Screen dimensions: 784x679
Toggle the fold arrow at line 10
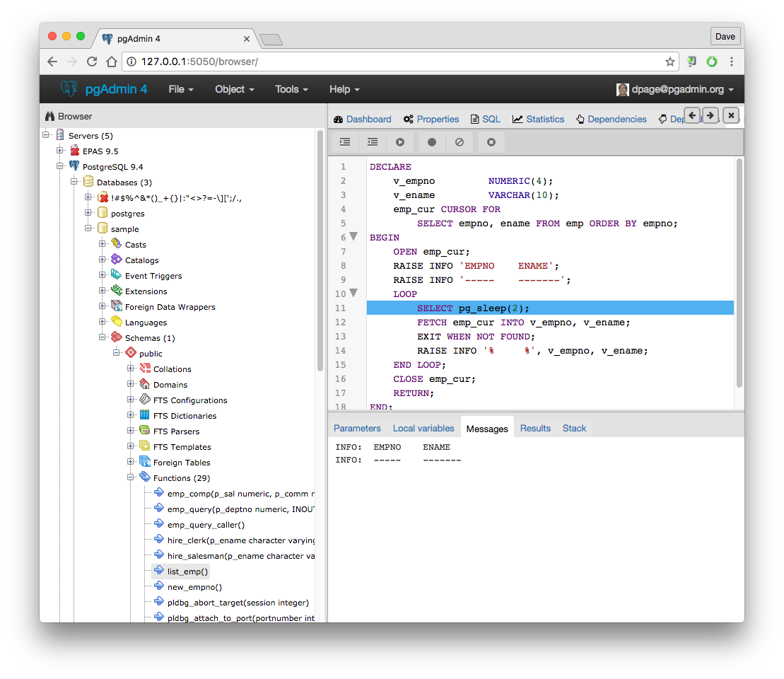click(354, 293)
